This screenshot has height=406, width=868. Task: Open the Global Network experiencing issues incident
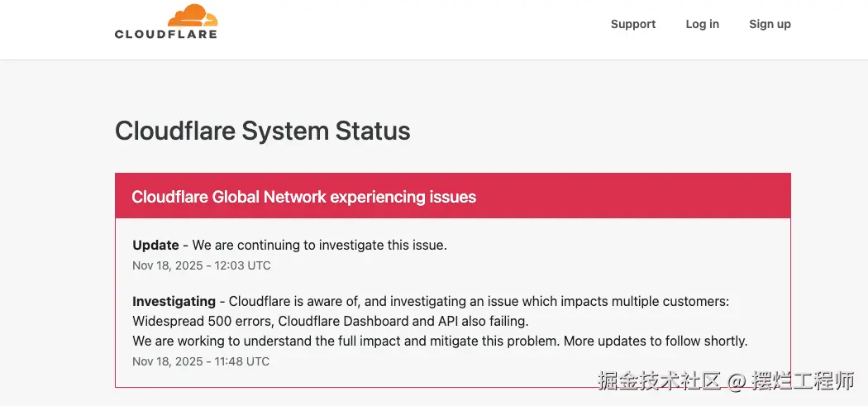tap(303, 197)
